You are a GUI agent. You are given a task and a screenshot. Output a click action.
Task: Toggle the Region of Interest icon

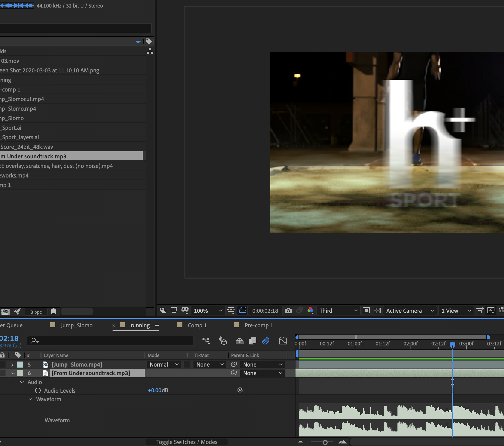point(366,311)
